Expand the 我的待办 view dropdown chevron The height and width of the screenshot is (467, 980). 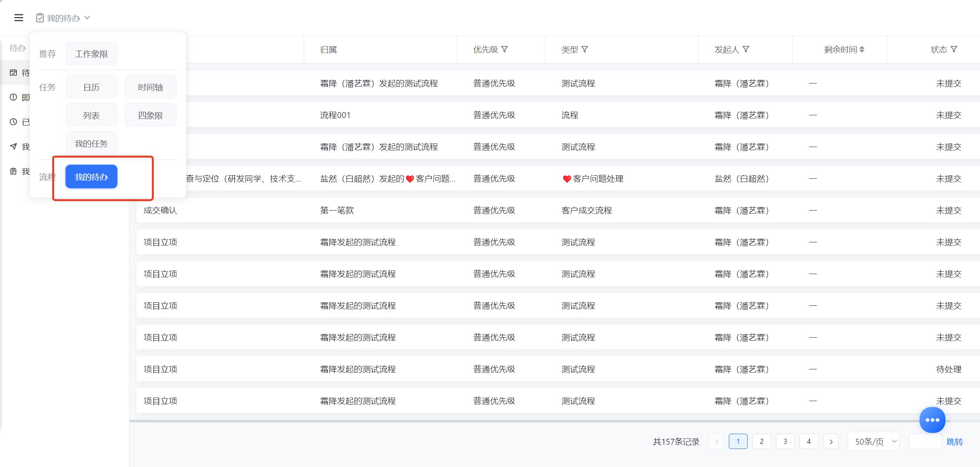click(x=87, y=18)
